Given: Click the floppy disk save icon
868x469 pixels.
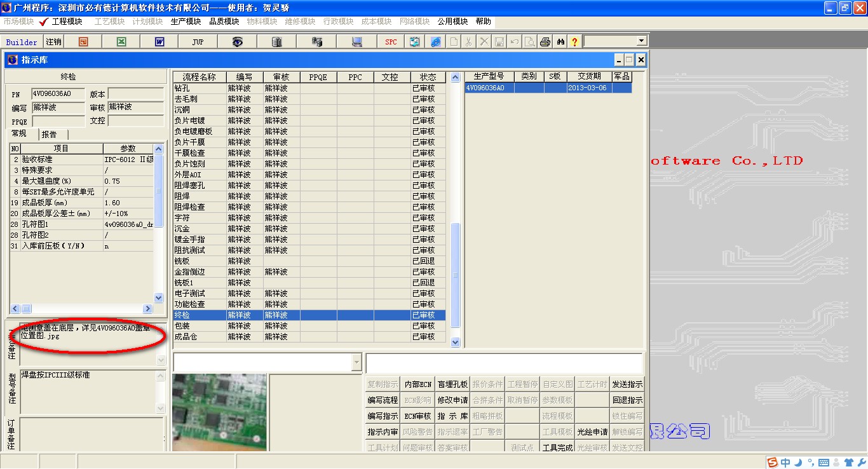Looking at the screenshot, I should 499,41.
